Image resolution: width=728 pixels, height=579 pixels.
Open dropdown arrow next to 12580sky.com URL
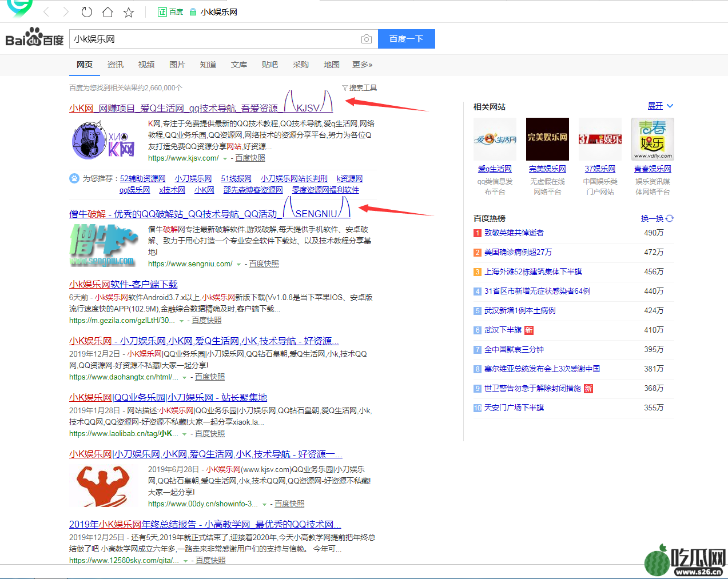[x=185, y=561]
